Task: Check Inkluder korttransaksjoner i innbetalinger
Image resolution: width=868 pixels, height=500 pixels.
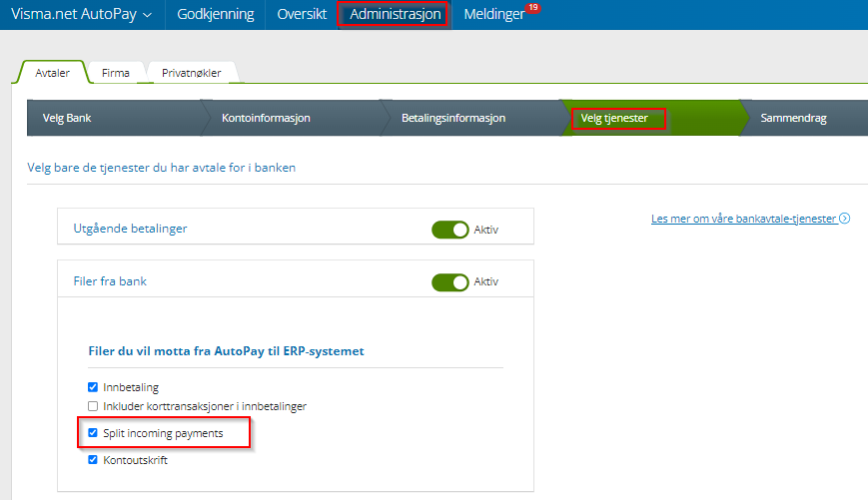Action: pos(93,406)
